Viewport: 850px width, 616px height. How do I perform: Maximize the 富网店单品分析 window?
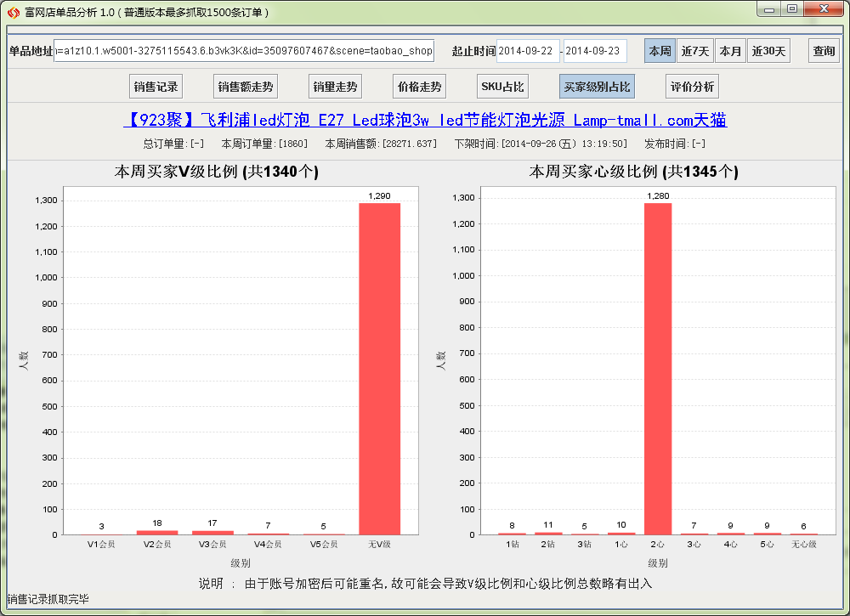tap(791, 9)
